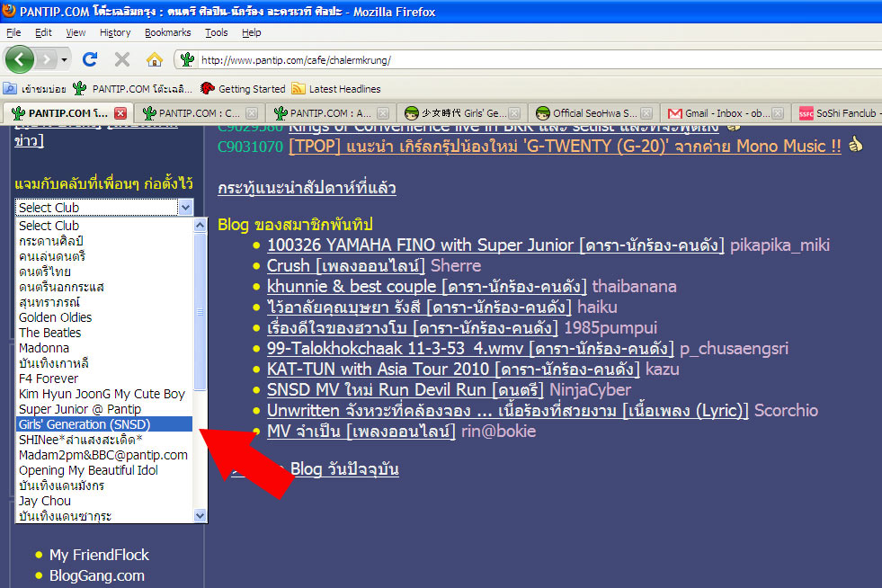The height and width of the screenshot is (588, 882).
Task: Choose 'Opening My Beautiful Idol' option
Action: point(104,470)
